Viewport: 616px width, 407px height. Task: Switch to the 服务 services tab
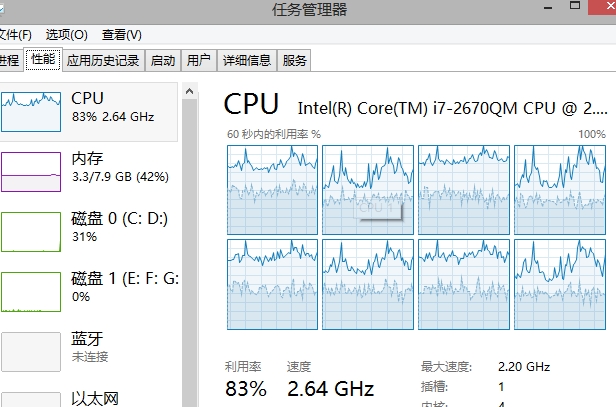pos(294,60)
